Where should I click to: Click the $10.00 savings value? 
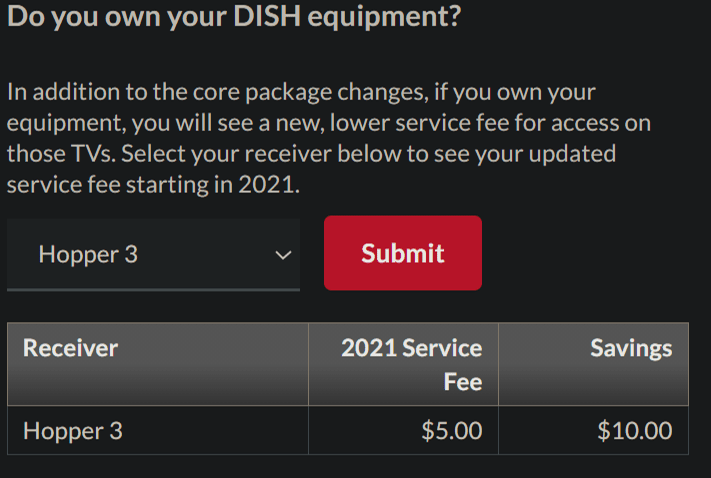click(634, 431)
